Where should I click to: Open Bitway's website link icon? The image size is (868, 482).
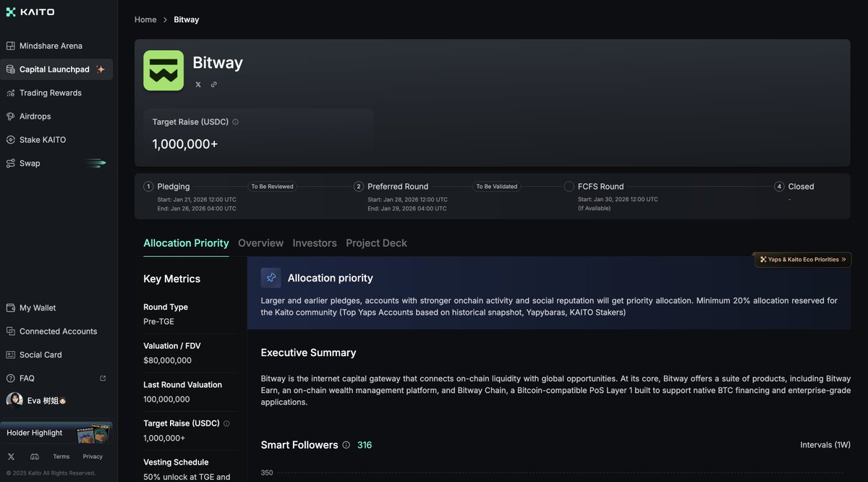tap(214, 85)
